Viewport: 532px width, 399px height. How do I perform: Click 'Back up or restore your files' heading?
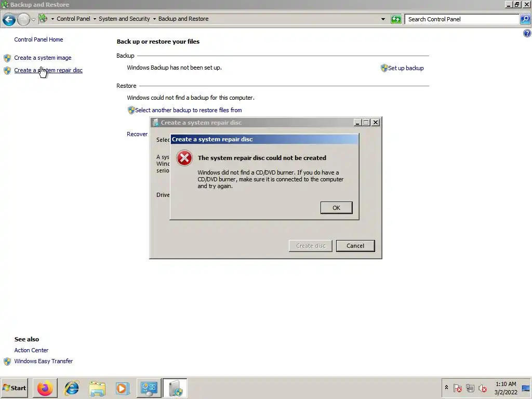pos(158,42)
